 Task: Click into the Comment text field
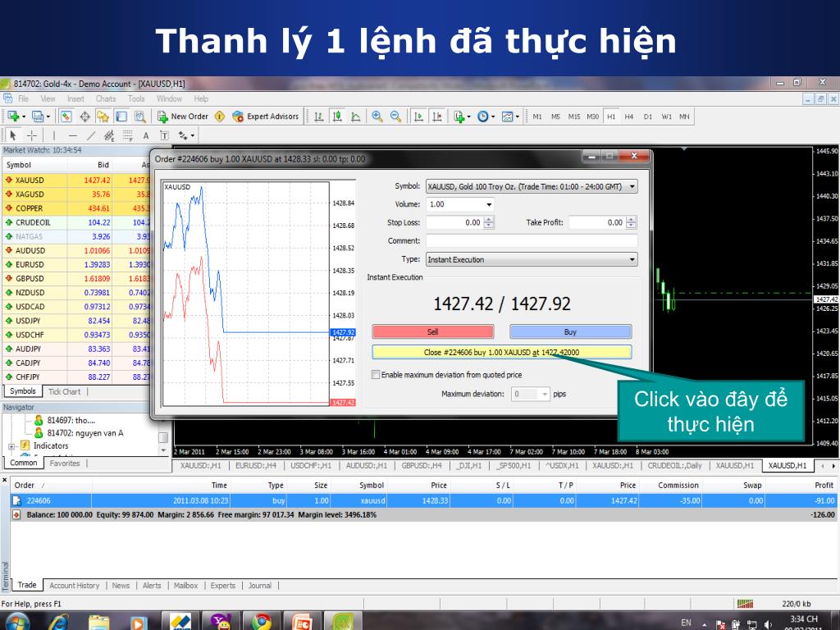click(532, 240)
